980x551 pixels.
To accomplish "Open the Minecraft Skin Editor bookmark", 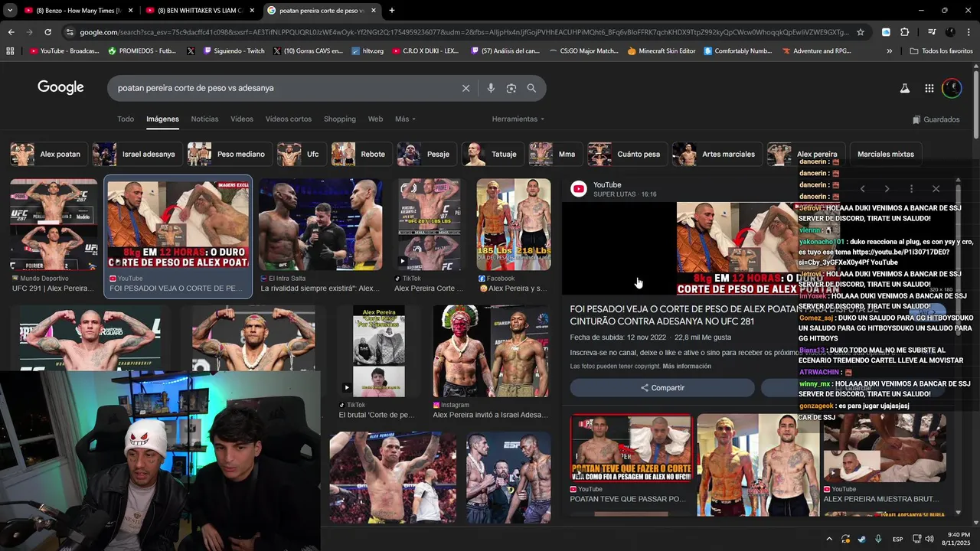I will tap(661, 51).
